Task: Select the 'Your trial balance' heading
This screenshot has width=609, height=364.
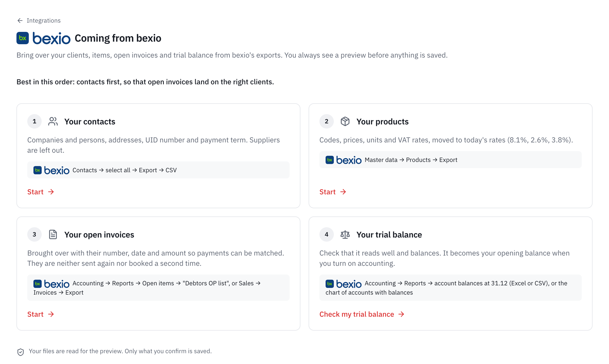Action: [x=389, y=234]
